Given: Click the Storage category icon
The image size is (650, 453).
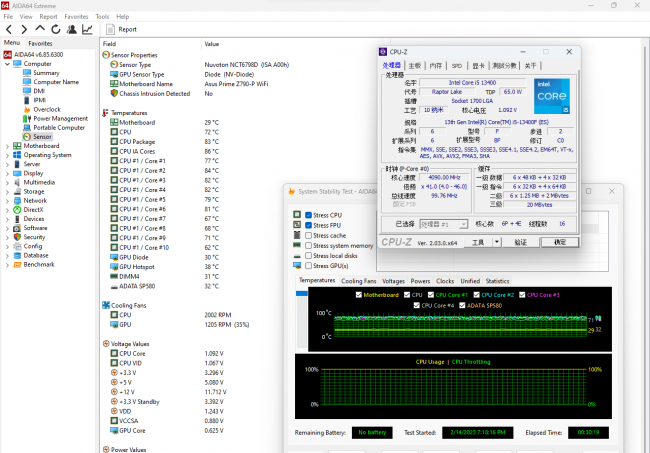Looking at the screenshot, I should [17, 191].
